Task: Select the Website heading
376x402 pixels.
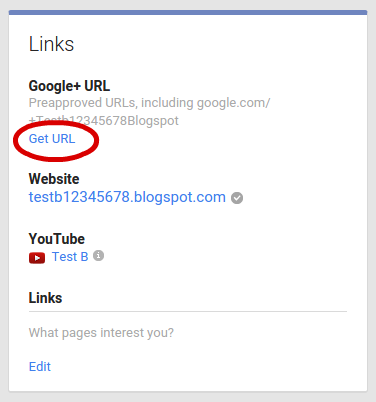Action: click(54, 179)
